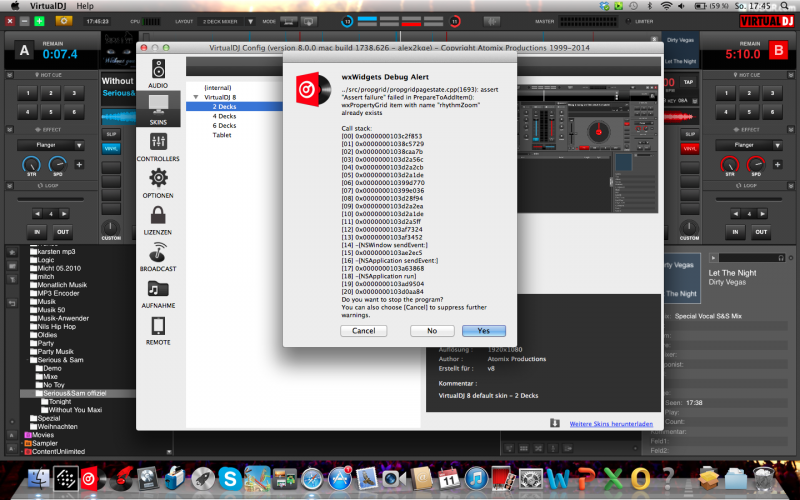Decrease loop length on deck A
Image resolution: width=800 pixels, height=500 pixels.
[x=37, y=214]
